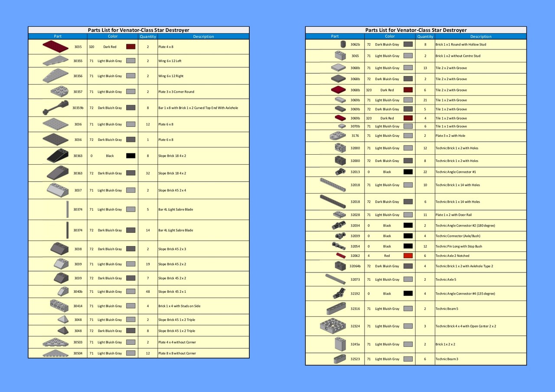Click the Plate 1 x 2 with Door Rail image
Image resolution: width=555 pixels, height=392 pixels.
(x=340, y=214)
